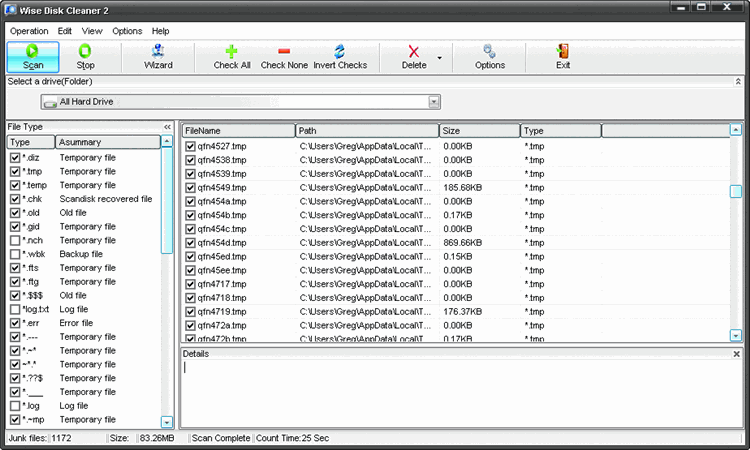
Task: Uncheck the *.gid Temporary file type
Action: (15, 227)
